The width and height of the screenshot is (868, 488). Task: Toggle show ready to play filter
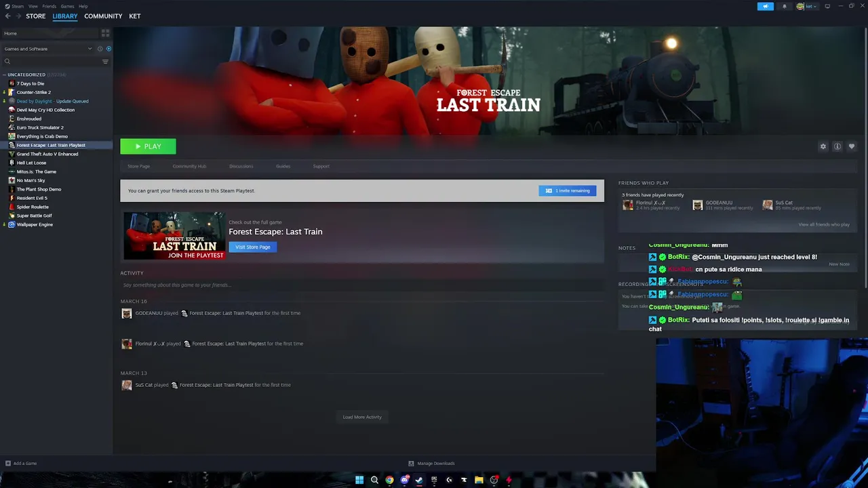[x=108, y=49]
